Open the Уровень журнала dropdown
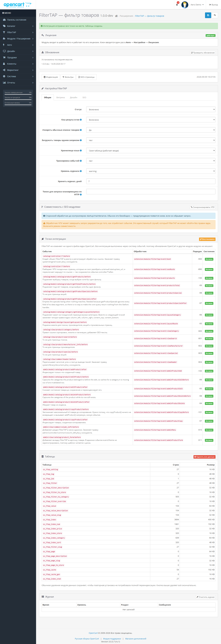Viewport: 221px width, 644px height. point(151,171)
